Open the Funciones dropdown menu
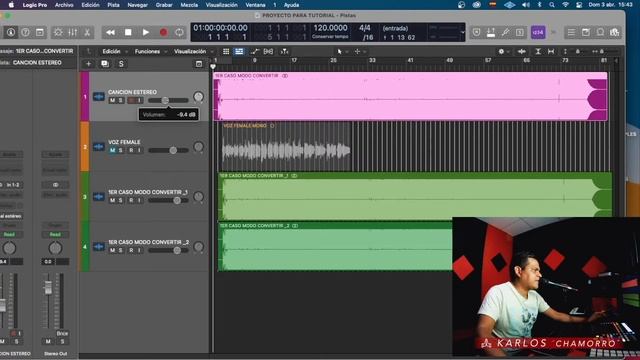The height and width of the screenshot is (360, 640). click(151, 51)
